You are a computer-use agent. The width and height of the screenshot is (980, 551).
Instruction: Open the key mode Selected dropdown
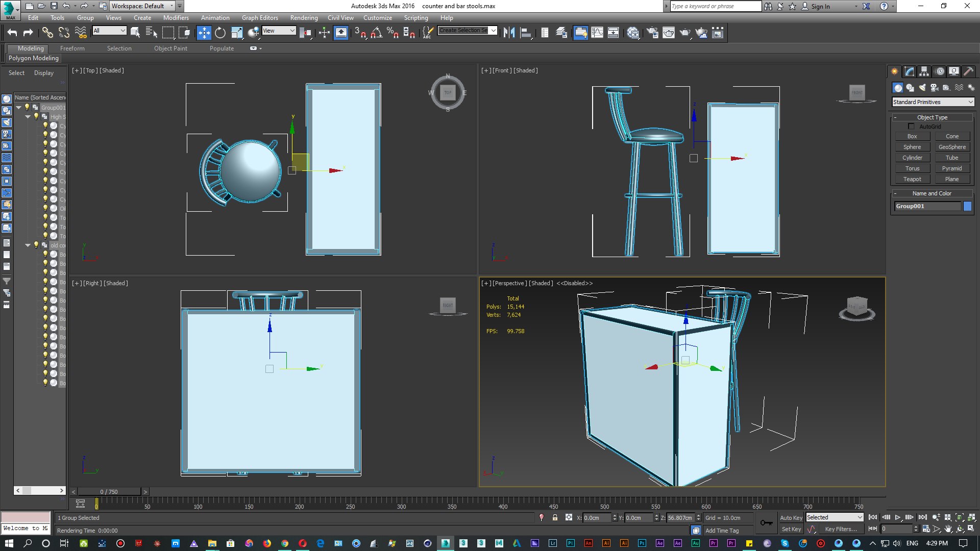[x=835, y=517]
